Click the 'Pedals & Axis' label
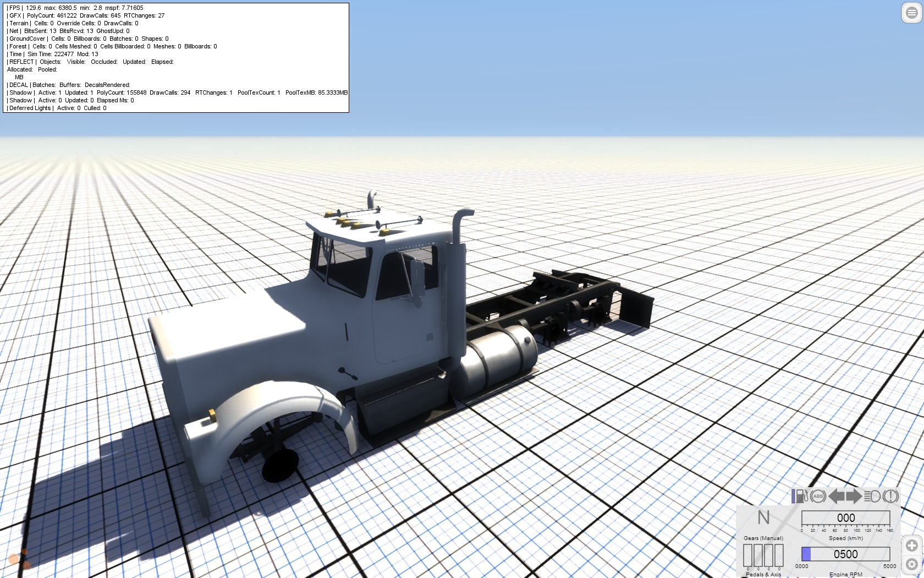The image size is (924, 578). [763, 574]
